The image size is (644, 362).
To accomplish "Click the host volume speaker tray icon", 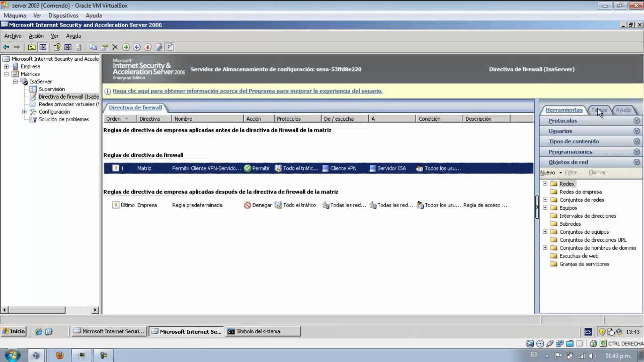I will pos(591,355).
